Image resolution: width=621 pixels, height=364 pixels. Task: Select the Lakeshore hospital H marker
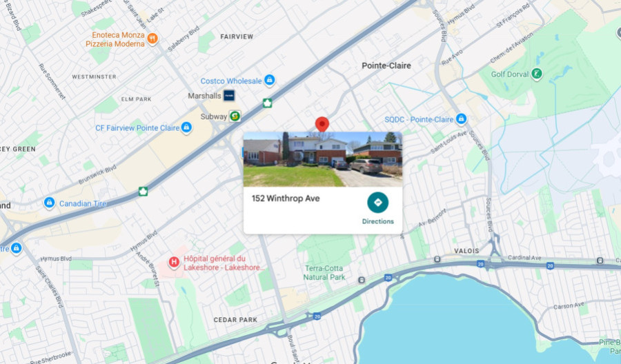(173, 263)
